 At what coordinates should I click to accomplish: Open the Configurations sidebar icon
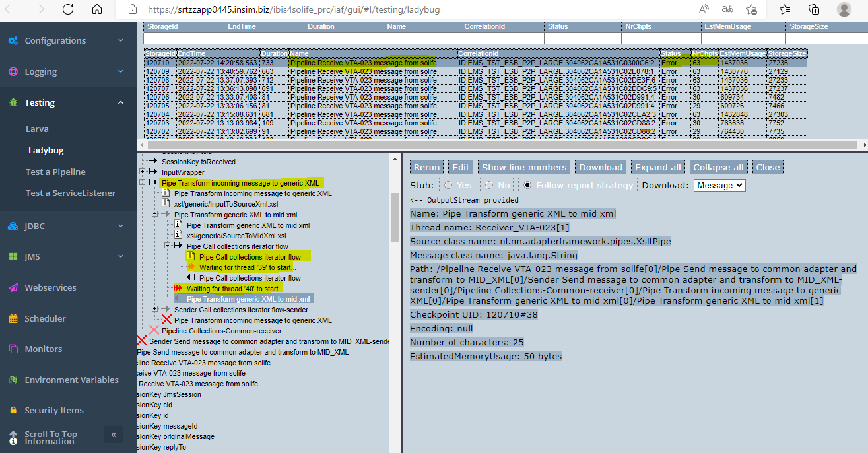(x=13, y=40)
